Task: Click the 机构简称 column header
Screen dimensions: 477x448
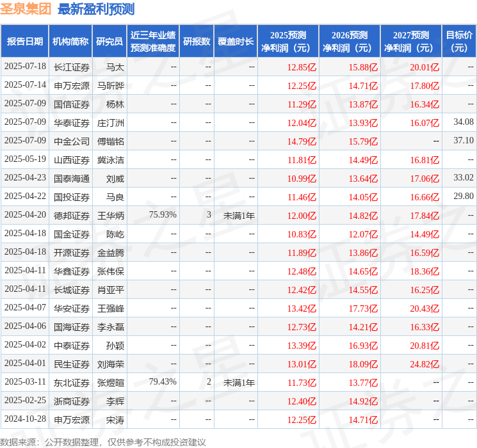Action: (70, 41)
